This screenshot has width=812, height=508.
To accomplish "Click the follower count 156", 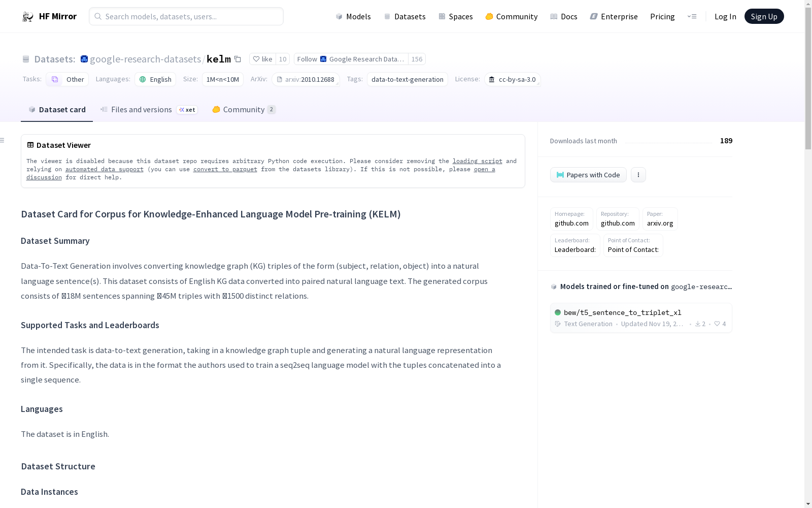I will pos(417,59).
